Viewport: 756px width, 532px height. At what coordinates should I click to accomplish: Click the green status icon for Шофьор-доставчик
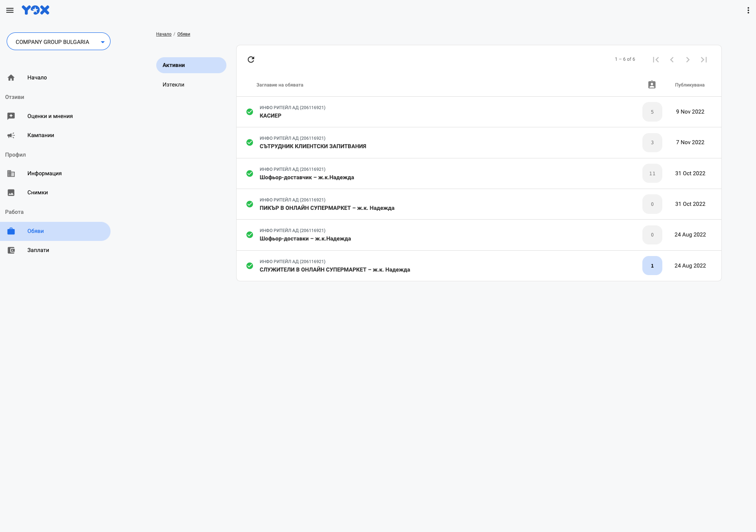(x=249, y=173)
